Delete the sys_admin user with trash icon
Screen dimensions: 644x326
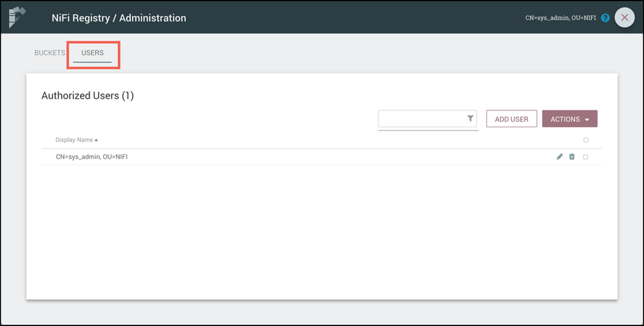(572, 157)
